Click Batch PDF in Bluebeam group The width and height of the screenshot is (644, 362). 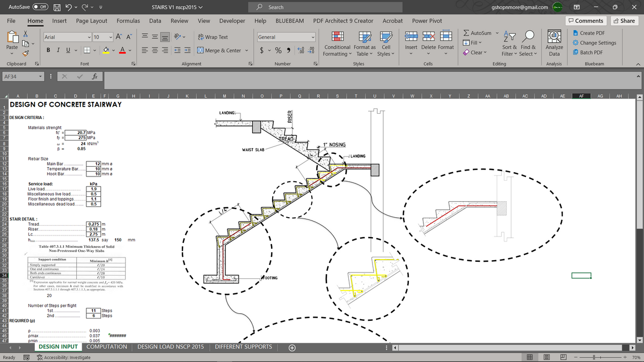587,53
